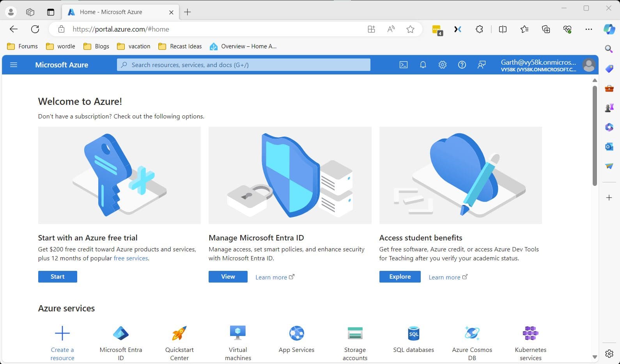The height and width of the screenshot is (364, 620).
Task: Open Azure portal settings gear
Action: pos(442,65)
